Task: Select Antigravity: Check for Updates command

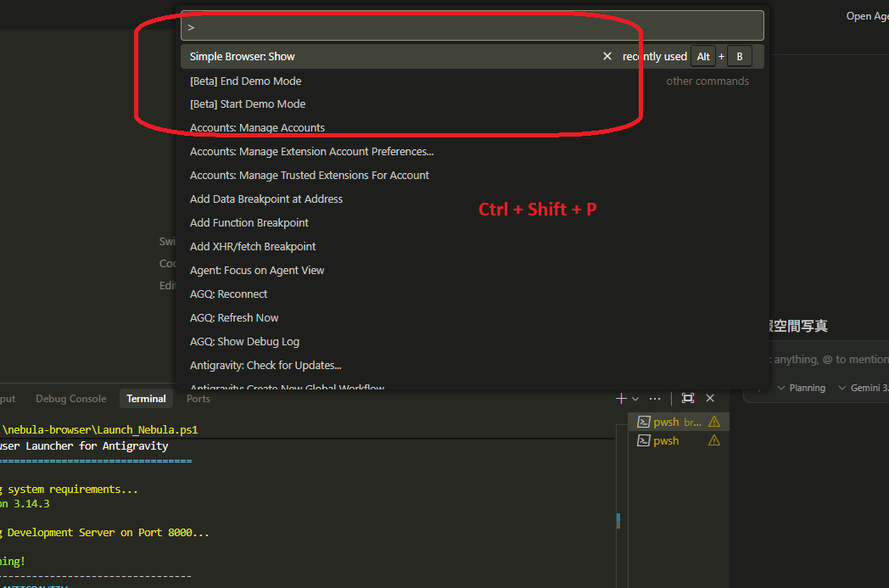Action: [x=265, y=365]
